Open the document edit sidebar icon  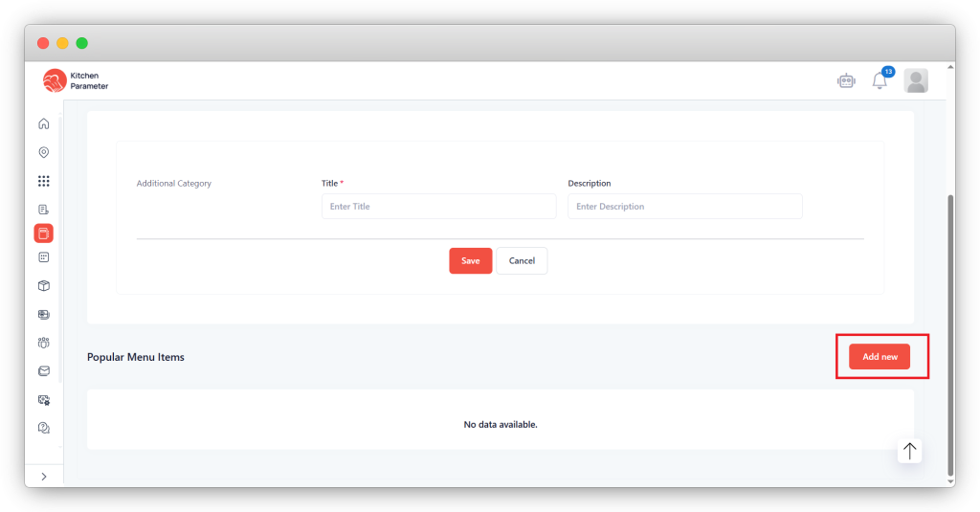click(x=43, y=210)
